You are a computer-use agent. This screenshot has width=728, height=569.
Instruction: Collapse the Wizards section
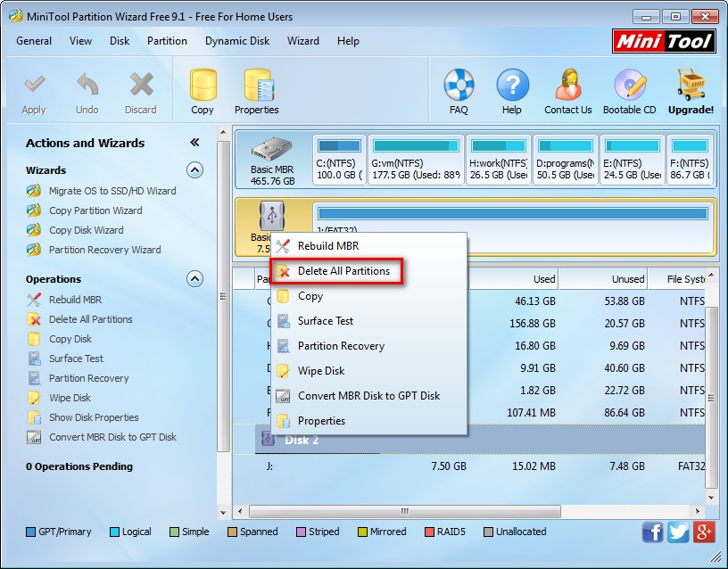(x=194, y=170)
